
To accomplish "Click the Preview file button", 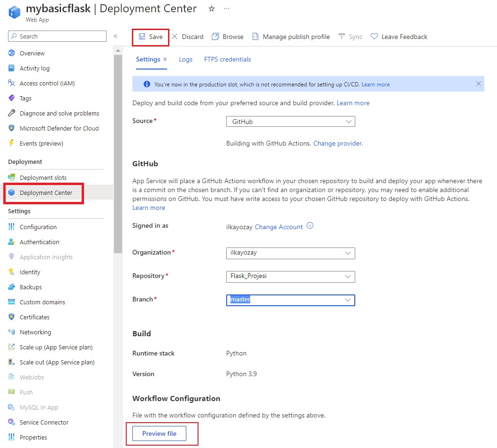I will (x=159, y=433).
